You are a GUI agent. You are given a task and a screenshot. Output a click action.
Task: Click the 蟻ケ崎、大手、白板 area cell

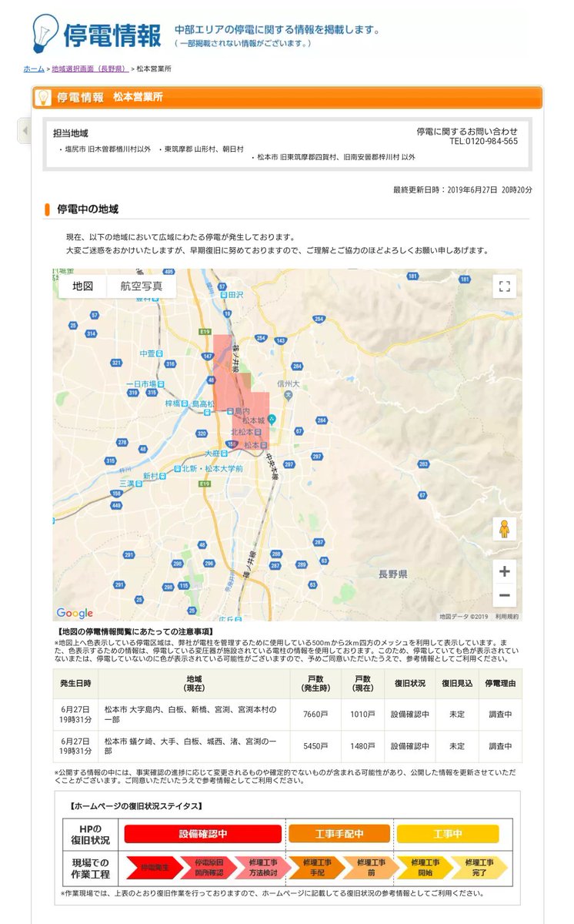click(195, 746)
